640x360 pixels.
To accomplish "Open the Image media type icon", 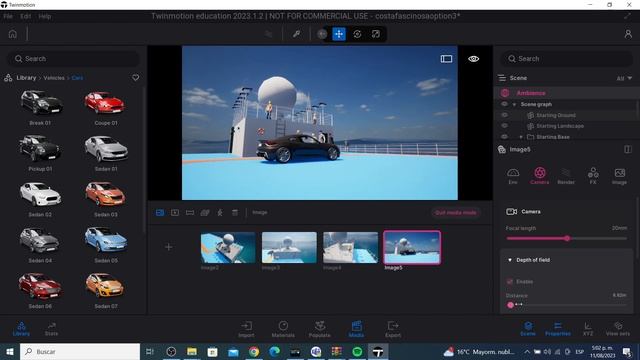I will pos(160,213).
